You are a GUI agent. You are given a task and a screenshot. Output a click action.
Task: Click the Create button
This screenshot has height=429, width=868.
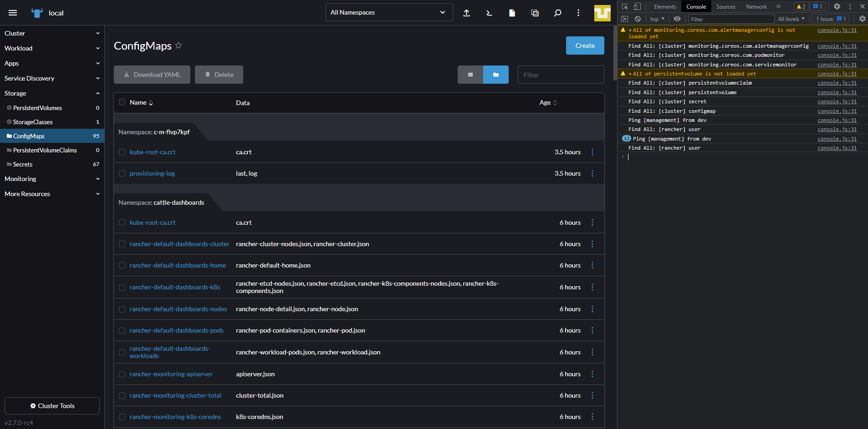(585, 45)
